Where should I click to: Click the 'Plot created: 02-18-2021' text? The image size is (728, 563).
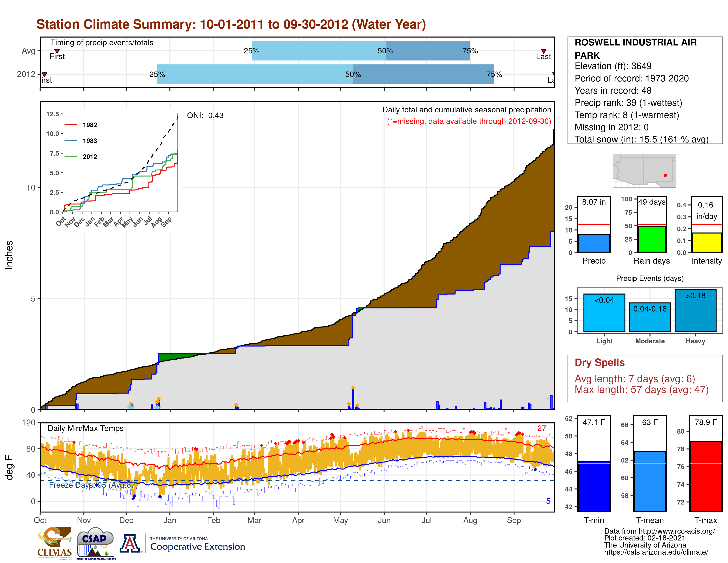coord(645,538)
